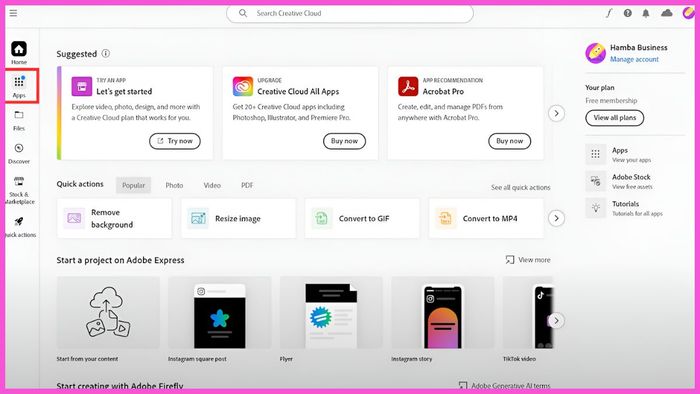Screen dimensions: 700x394
Task: Open Discover in the left sidebar
Action: 19,153
